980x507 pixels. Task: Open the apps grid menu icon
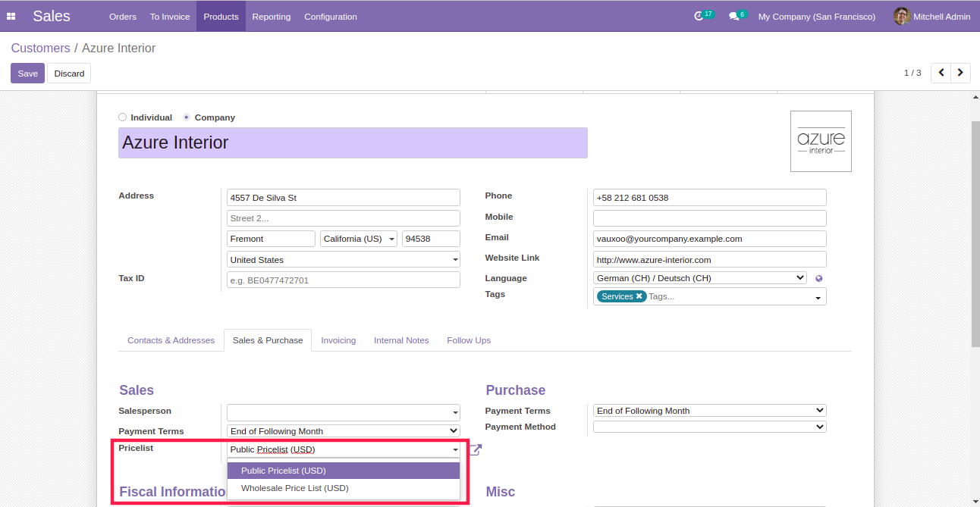point(11,17)
